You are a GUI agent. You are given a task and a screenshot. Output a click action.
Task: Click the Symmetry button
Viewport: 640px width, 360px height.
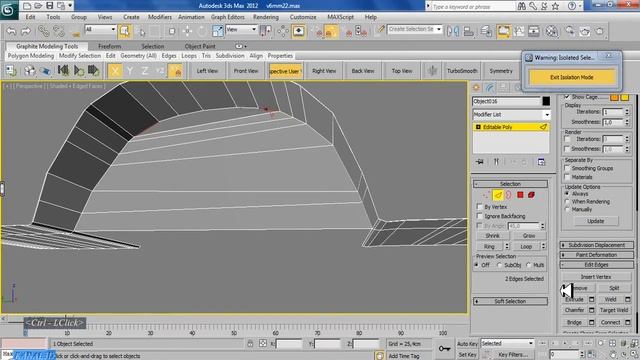(x=501, y=71)
